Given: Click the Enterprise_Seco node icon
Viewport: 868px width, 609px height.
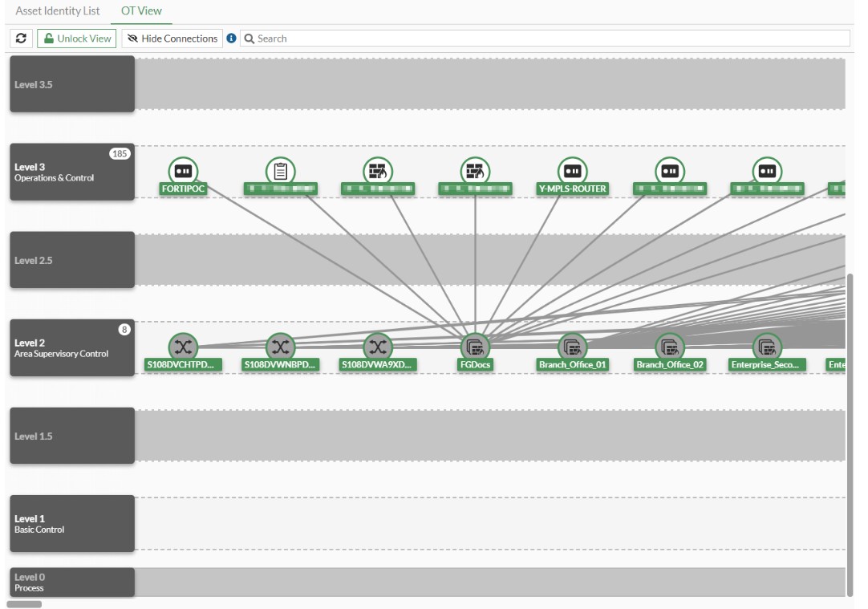Looking at the screenshot, I should 767,347.
